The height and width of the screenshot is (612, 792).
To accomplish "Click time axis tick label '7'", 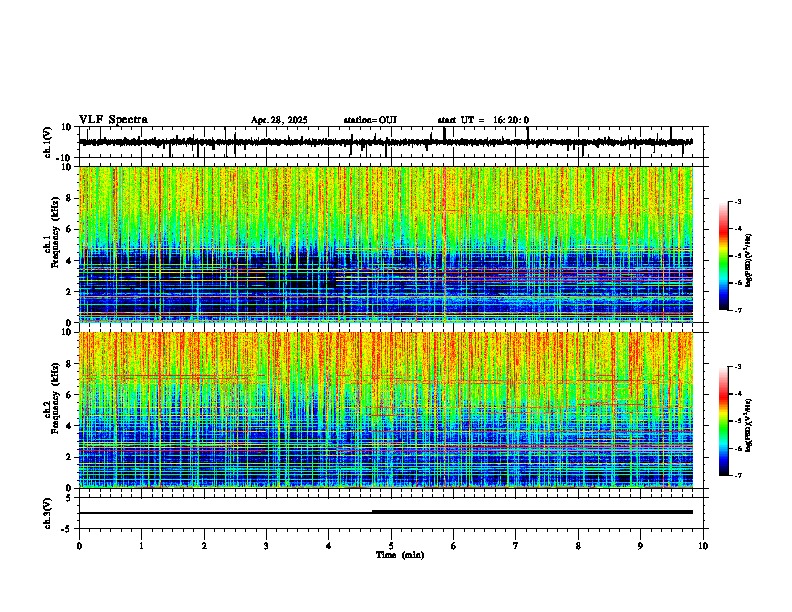I will click(x=516, y=546).
